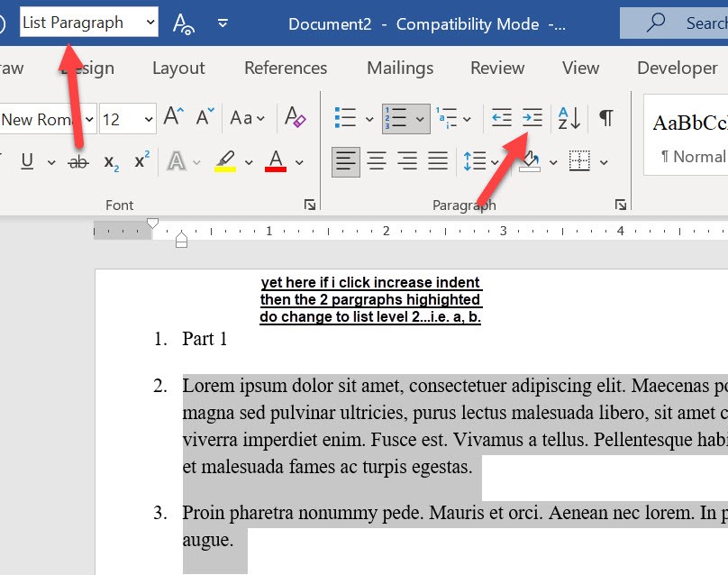Image resolution: width=728 pixels, height=575 pixels.
Task: Open the Developer tab
Action: [x=677, y=68]
